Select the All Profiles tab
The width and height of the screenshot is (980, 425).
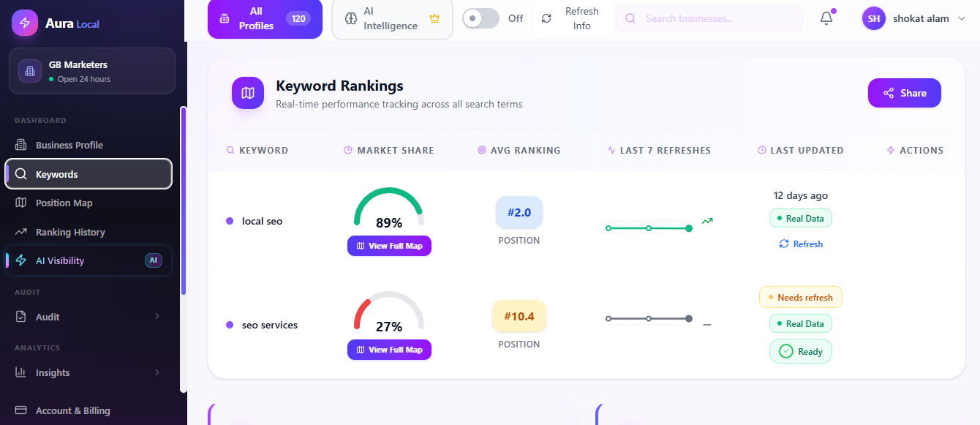click(265, 18)
